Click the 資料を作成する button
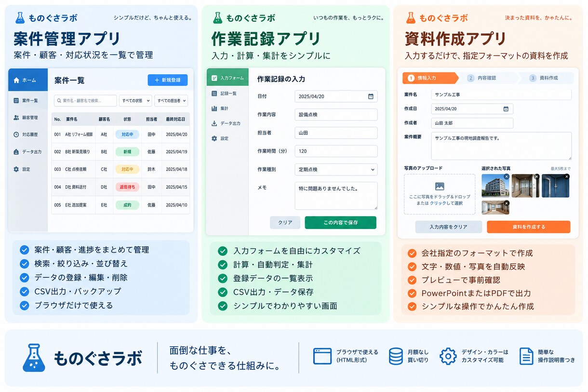The image size is (588, 392). pos(529,227)
